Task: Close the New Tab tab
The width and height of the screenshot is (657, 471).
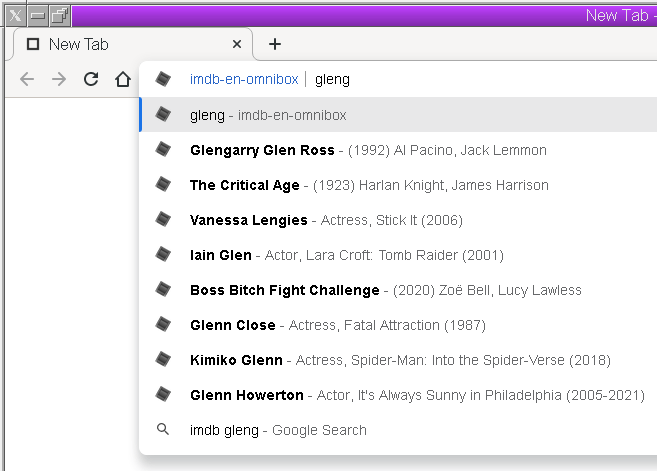Action: click(237, 44)
